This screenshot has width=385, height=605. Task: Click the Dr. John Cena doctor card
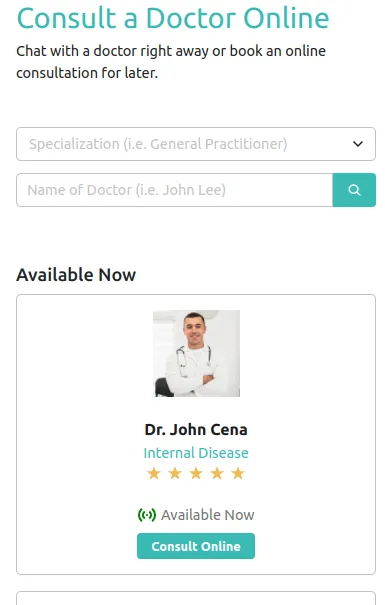point(196,434)
